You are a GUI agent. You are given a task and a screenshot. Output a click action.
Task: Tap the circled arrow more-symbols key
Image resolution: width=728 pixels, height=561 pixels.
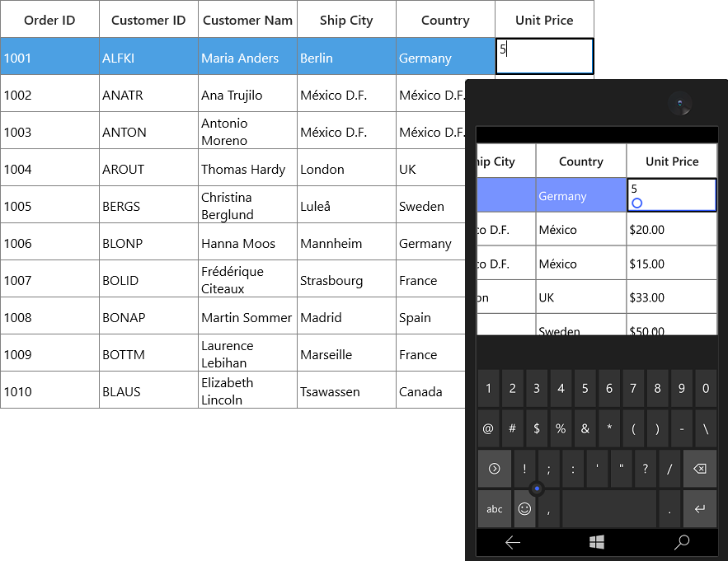coord(495,469)
